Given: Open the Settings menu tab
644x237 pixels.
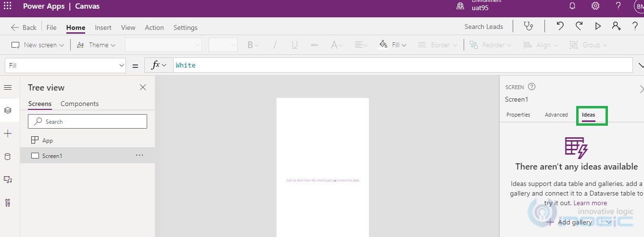Looking at the screenshot, I should point(186,27).
